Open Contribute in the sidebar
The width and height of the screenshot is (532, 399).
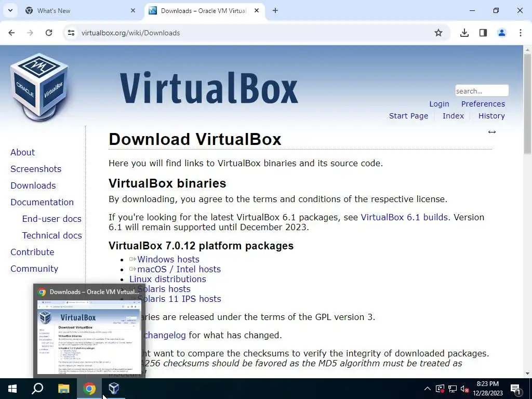pyautogui.click(x=32, y=252)
